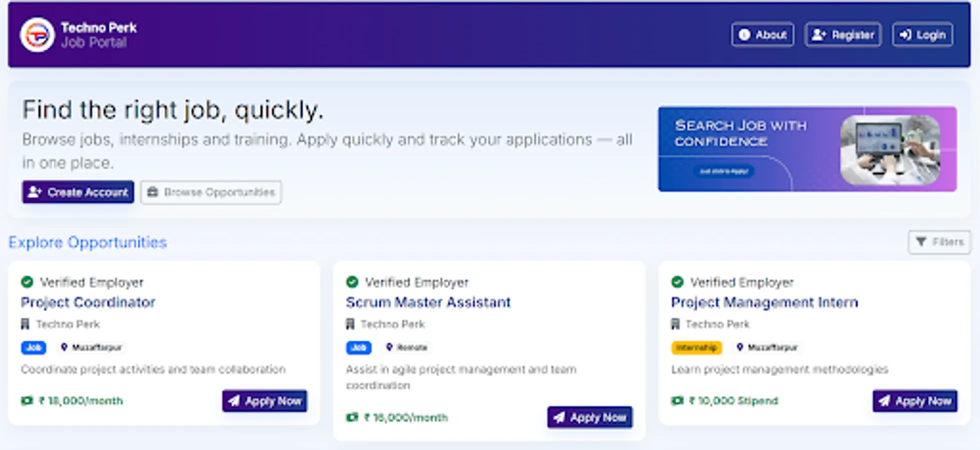Click the location pin beside Remote
The height and width of the screenshot is (450, 980).
(x=389, y=347)
